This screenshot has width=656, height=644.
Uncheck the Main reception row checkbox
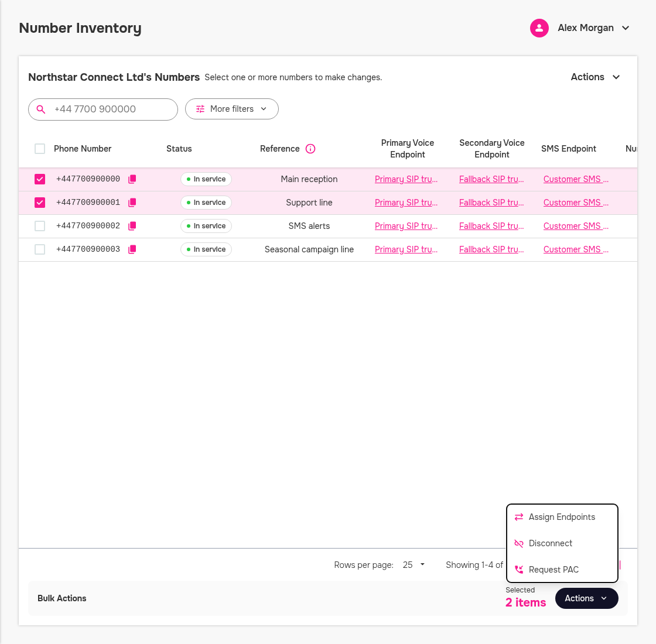coord(40,179)
